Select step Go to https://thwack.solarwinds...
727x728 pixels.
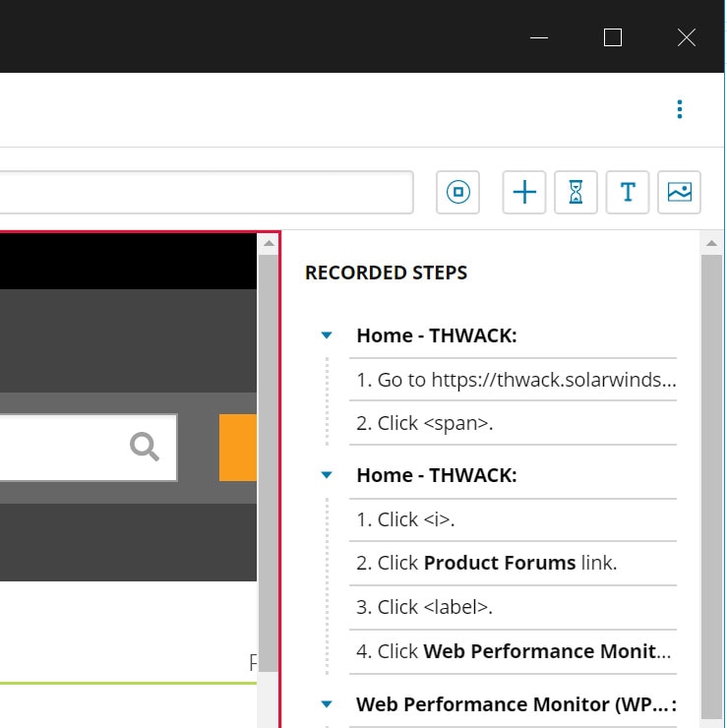tap(513, 380)
